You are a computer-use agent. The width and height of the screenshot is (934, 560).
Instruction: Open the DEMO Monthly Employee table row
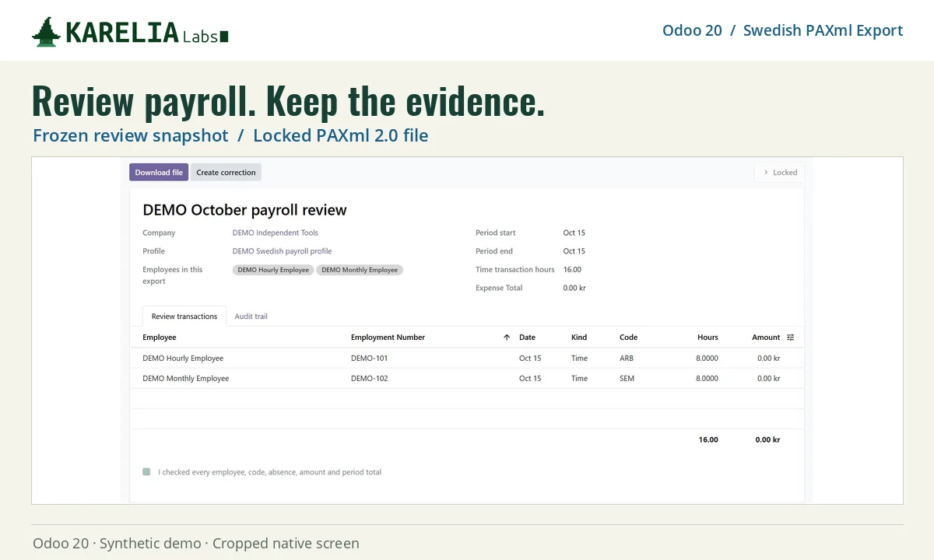(467, 379)
